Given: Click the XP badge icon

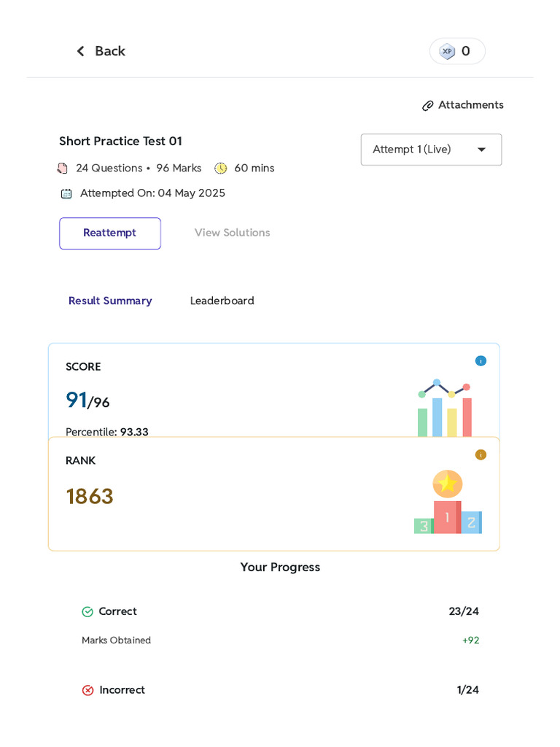Looking at the screenshot, I should [447, 51].
